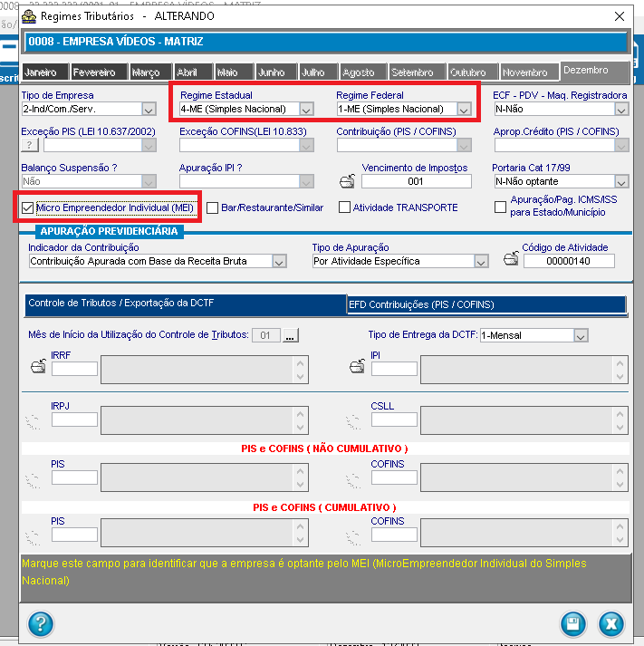Click the ellipsis button next to month field

point(290,335)
